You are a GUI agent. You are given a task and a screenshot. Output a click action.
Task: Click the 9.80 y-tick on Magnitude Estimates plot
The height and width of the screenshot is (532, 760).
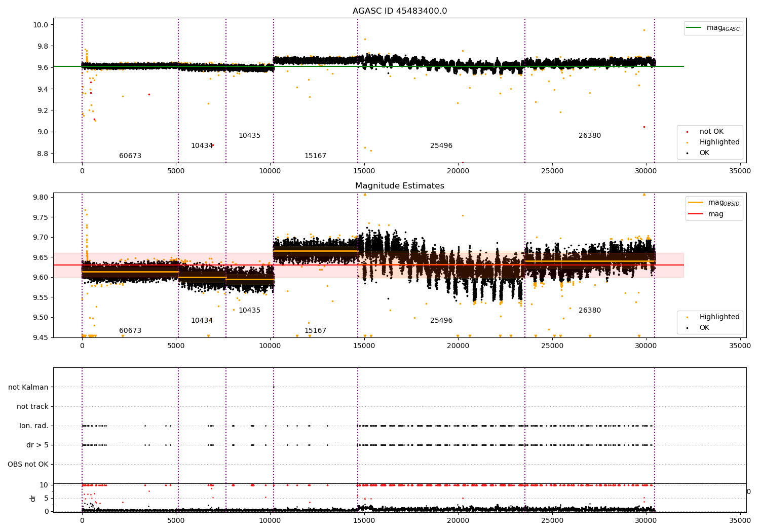(x=41, y=197)
